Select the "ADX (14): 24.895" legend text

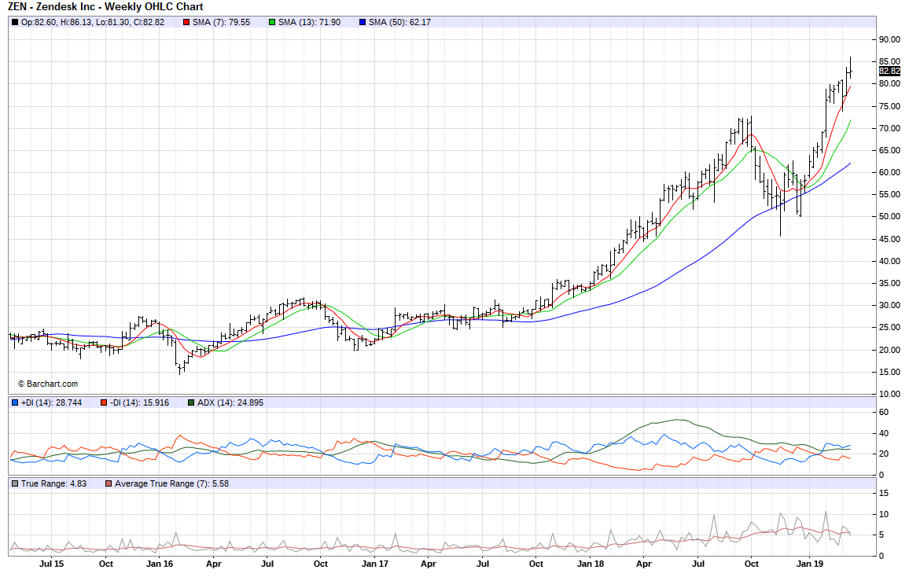(230, 402)
